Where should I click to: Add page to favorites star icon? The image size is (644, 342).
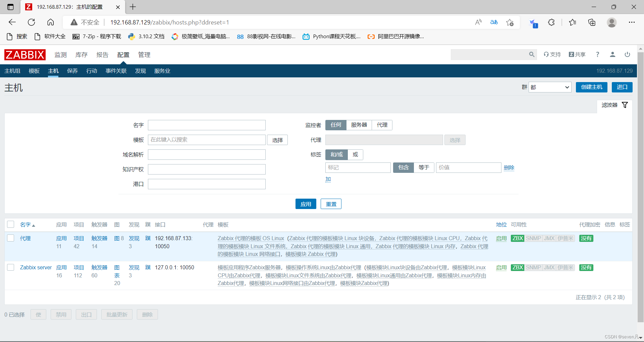510,22
